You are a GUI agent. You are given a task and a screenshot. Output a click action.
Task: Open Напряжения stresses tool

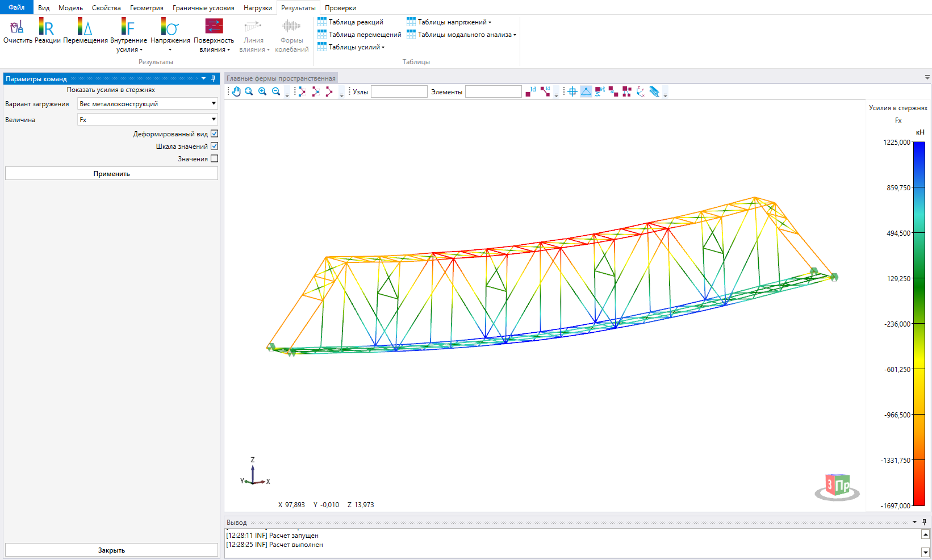(170, 27)
